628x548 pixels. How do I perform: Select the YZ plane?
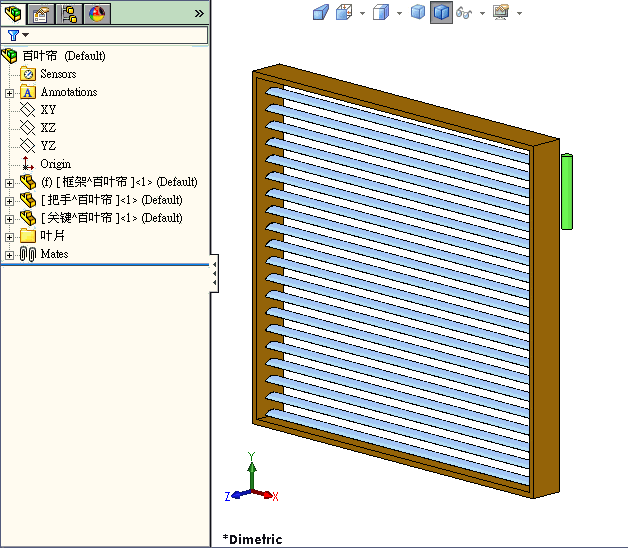48,146
